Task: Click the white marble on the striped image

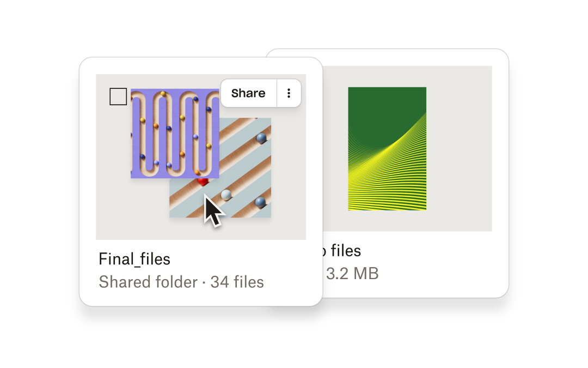Action: [x=226, y=195]
